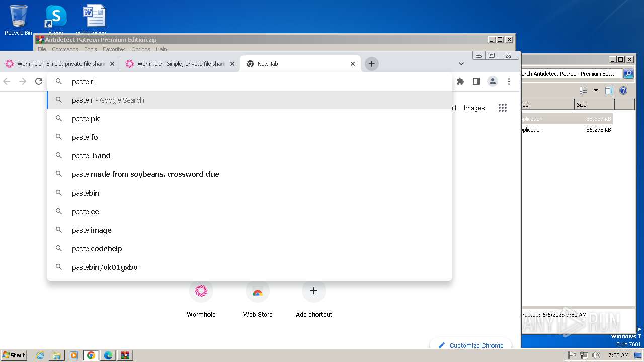Close the New Tab tab
This screenshot has width=644, height=362.
pyautogui.click(x=353, y=64)
